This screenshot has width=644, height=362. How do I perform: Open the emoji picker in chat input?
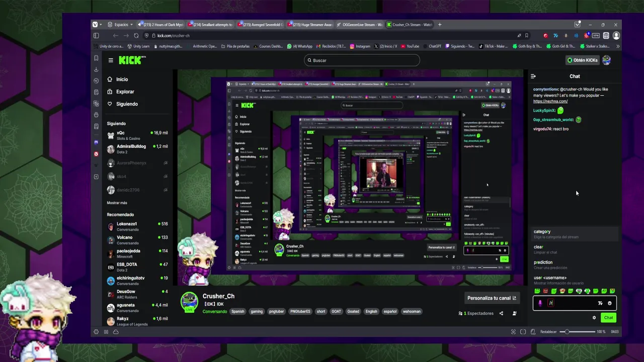click(x=610, y=303)
